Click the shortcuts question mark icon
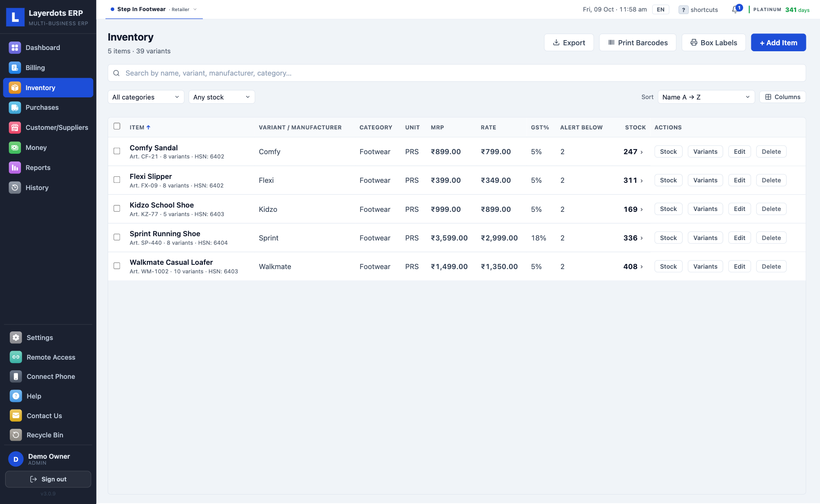This screenshot has height=504, width=820. (x=683, y=10)
